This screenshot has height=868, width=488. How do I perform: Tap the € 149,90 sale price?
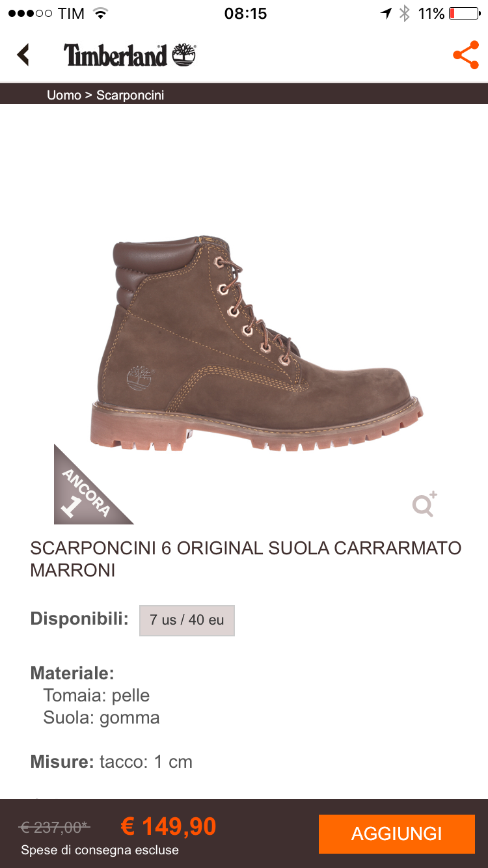click(x=169, y=826)
